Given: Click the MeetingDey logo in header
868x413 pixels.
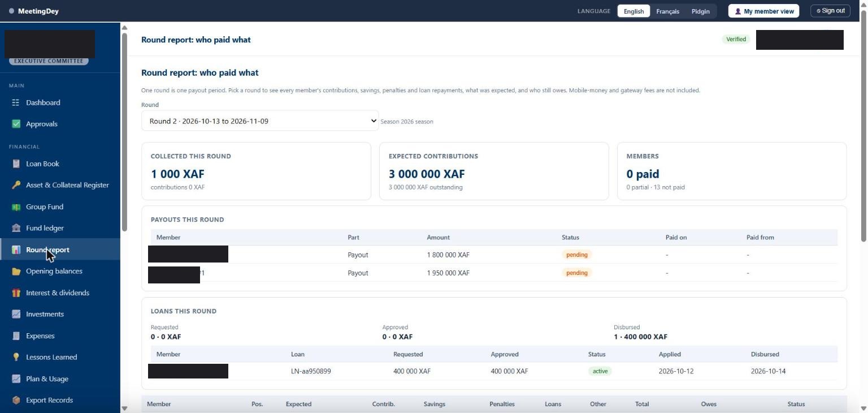Looking at the screenshot, I should (x=34, y=11).
